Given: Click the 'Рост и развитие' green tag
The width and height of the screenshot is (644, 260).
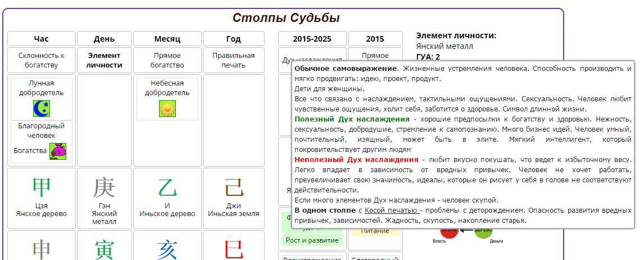Looking at the screenshot, I should 312,240.
